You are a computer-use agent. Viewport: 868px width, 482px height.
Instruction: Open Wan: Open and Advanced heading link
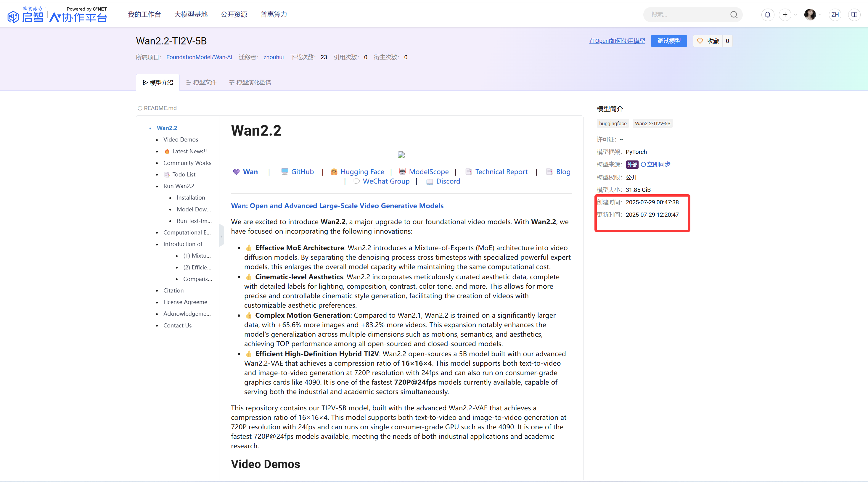coord(337,205)
